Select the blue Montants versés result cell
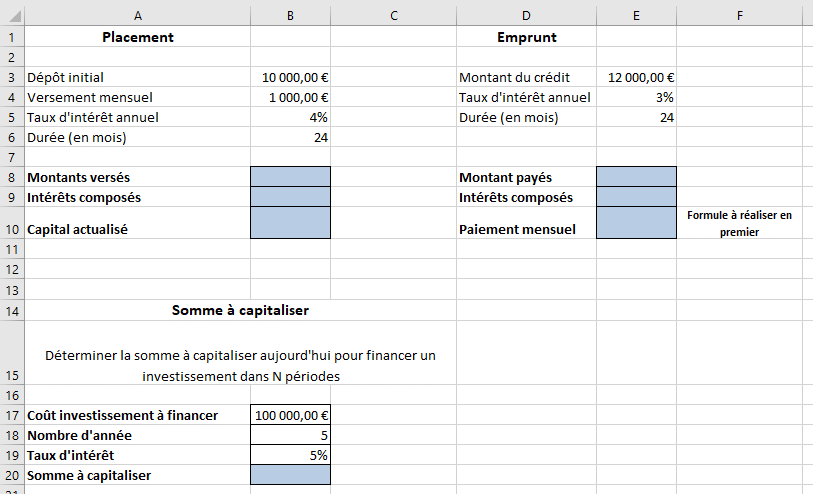The width and height of the screenshot is (813, 494). (x=290, y=177)
